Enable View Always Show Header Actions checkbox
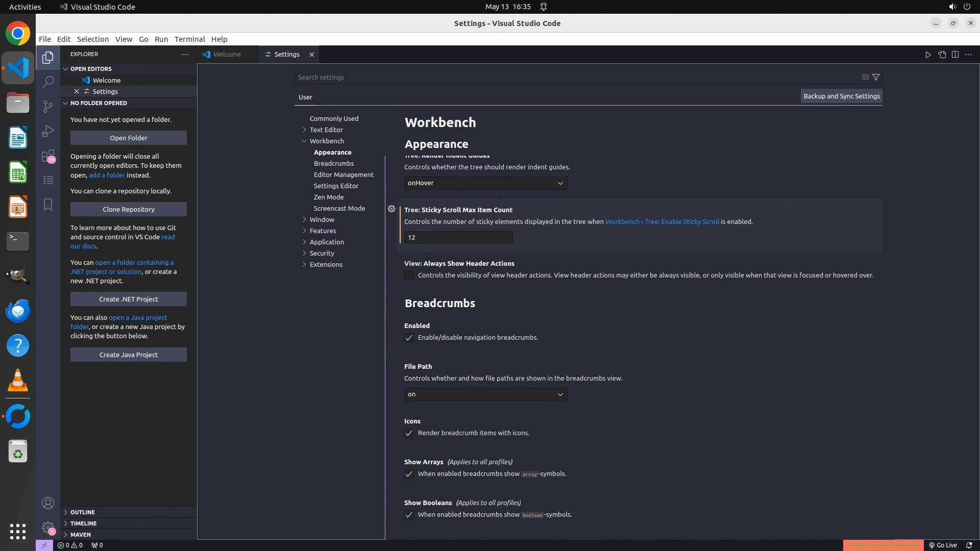Image resolution: width=980 pixels, height=551 pixels. coord(409,275)
